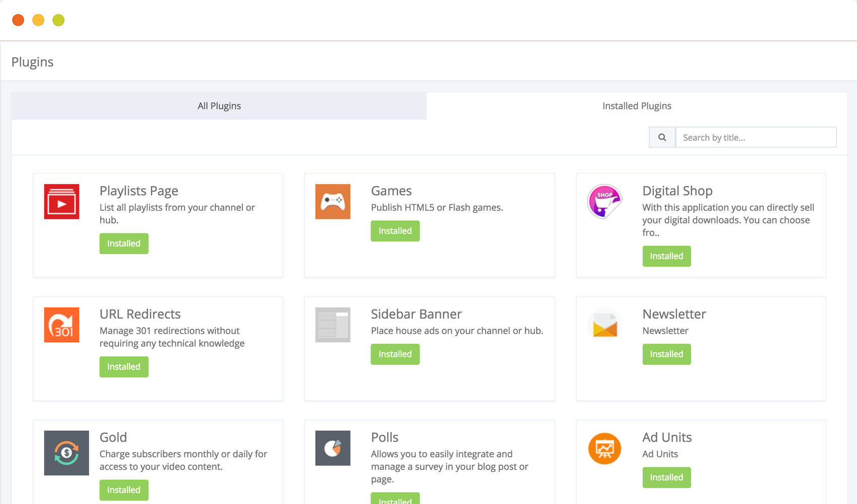Screen dimensions: 857x504
Task: Open the Installed Plugins tab
Action: (x=637, y=106)
